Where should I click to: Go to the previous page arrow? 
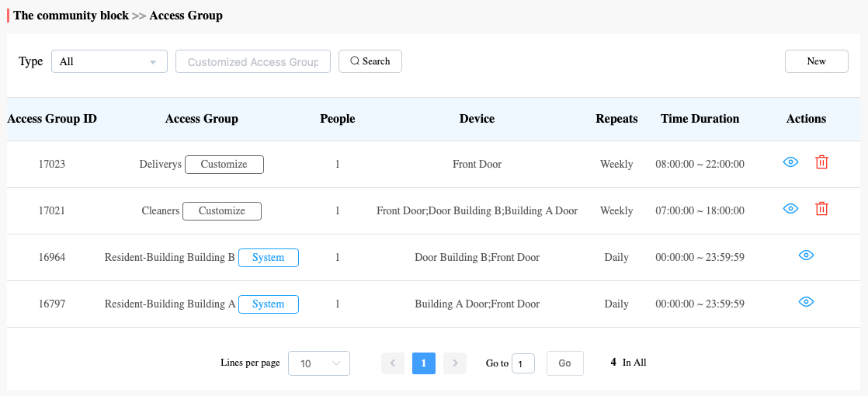pyautogui.click(x=393, y=363)
